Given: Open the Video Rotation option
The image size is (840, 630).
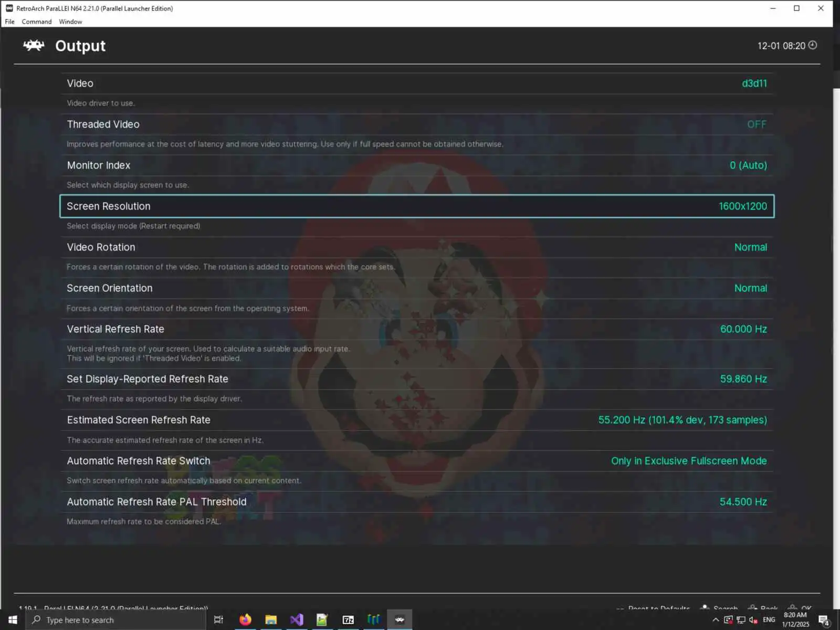Looking at the screenshot, I should coord(417,247).
